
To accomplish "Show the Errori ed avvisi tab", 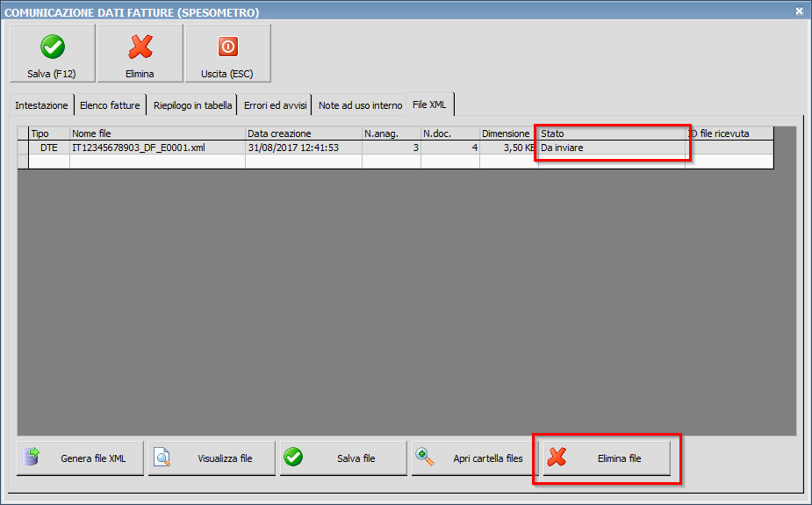I will (275, 105).
